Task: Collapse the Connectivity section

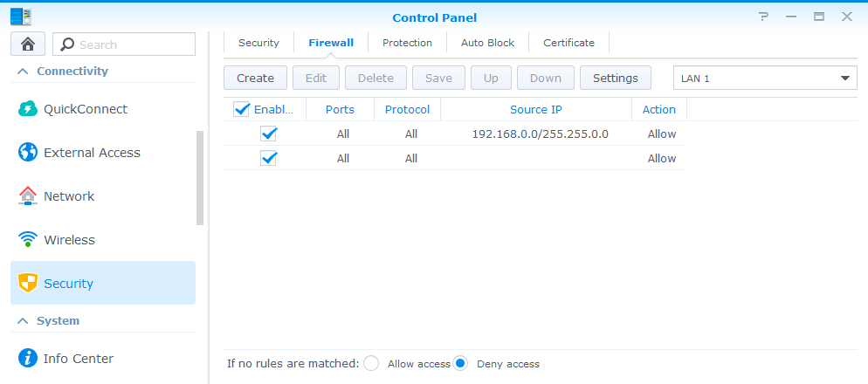Action: click(22, 71)
